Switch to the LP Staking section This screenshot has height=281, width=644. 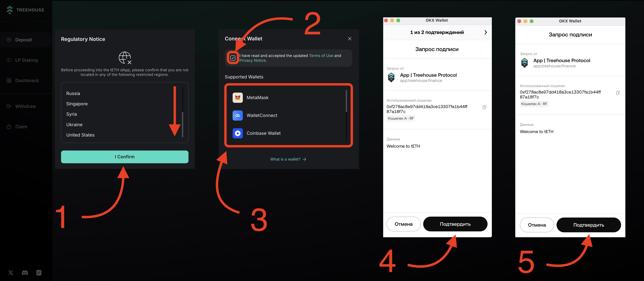[26, 60]
